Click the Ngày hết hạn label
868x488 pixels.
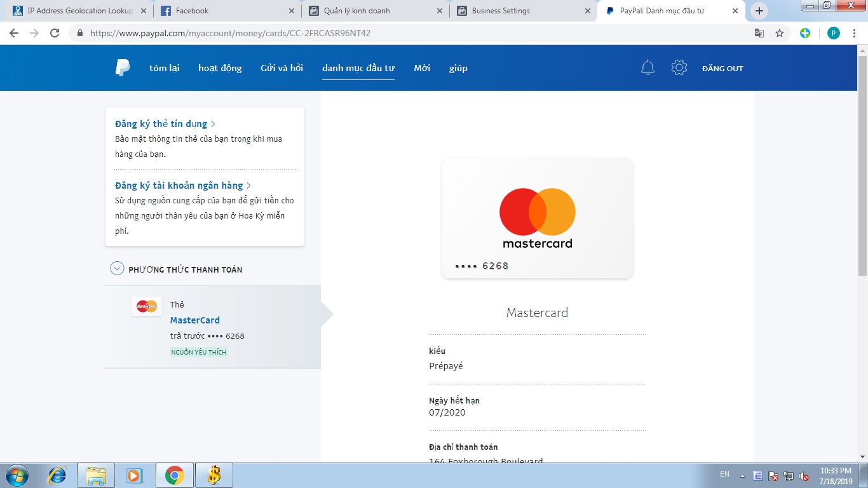click(454, 401)
